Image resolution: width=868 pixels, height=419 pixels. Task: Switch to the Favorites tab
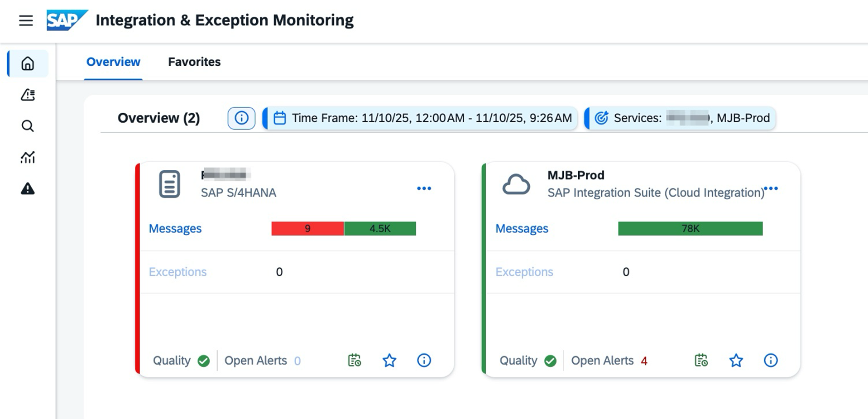(194, 62)
